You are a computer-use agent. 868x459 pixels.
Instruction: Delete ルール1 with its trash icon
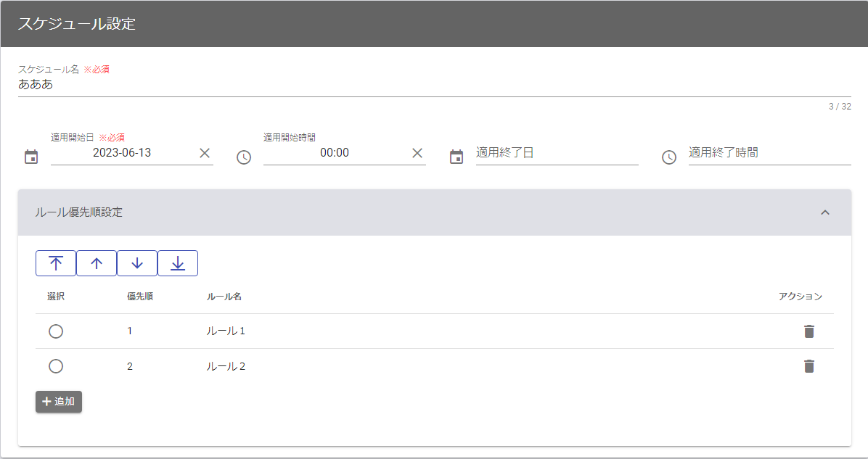pos(809,331)
